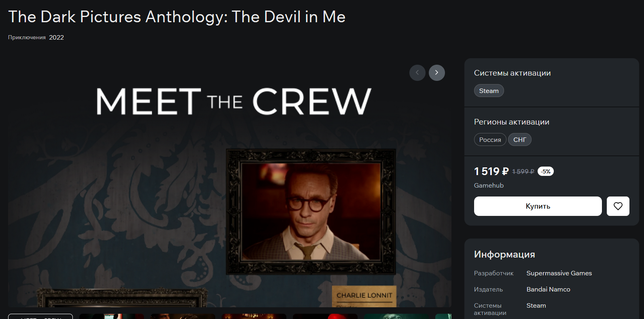Screen dimensions: 644x319
Task: Select the fourth screenshot thumbnail
Action: tap(254, 316)
